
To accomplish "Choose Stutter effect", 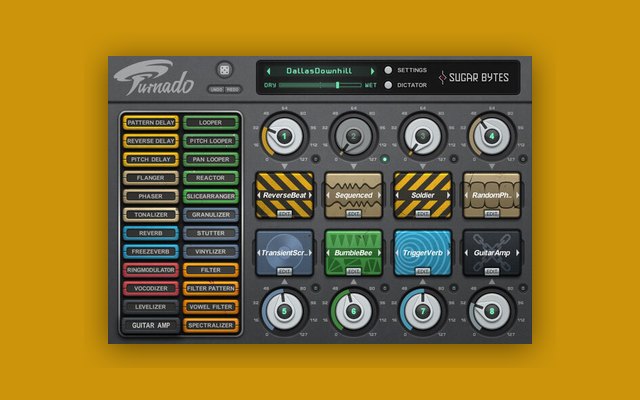I will tap(211, 233).
